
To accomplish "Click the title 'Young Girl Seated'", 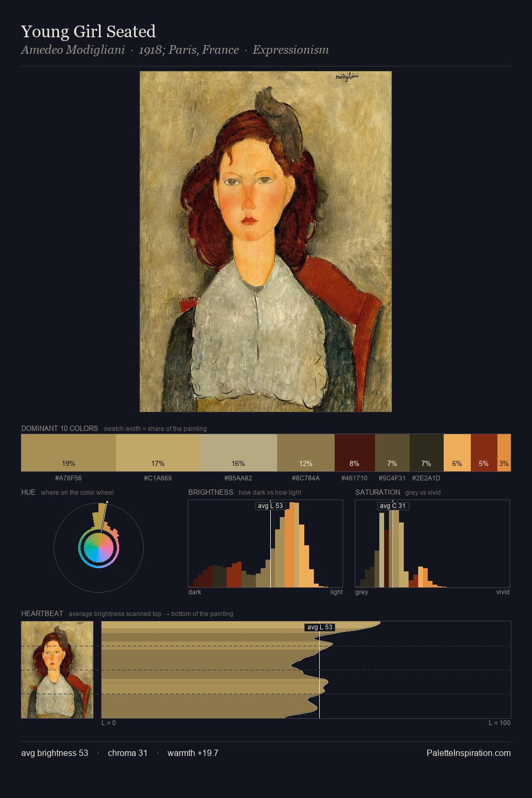I will coord(88,31).
